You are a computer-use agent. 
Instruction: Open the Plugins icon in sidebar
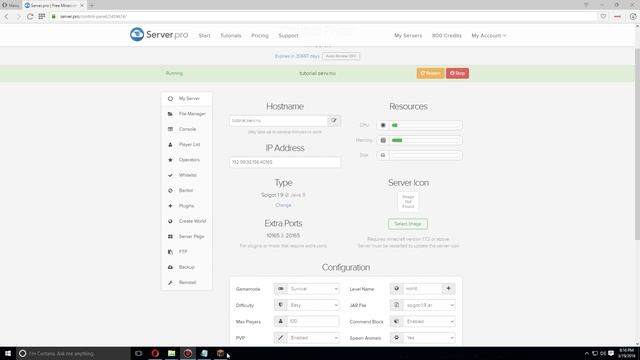[170, 206]
